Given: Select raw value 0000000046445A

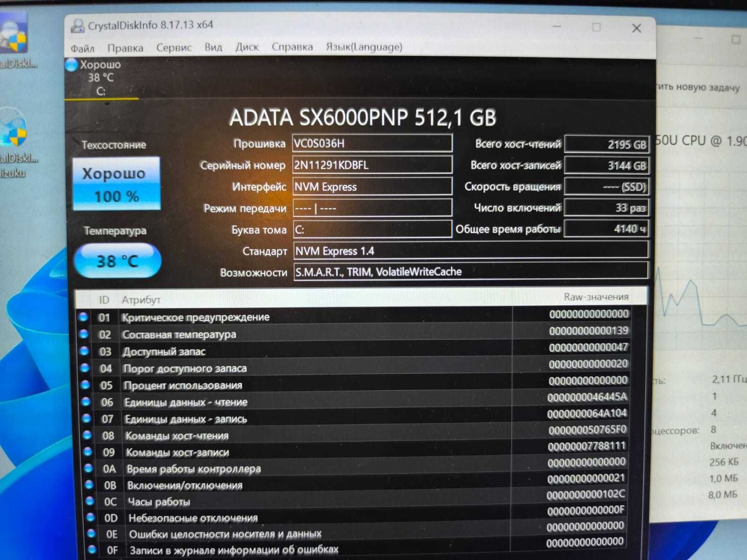Looking at the screenshot, I should (587, 397).
